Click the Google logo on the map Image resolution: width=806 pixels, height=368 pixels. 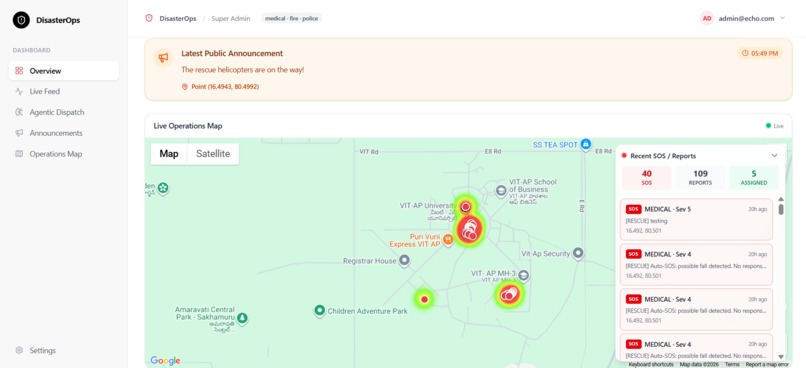(165, 361)
